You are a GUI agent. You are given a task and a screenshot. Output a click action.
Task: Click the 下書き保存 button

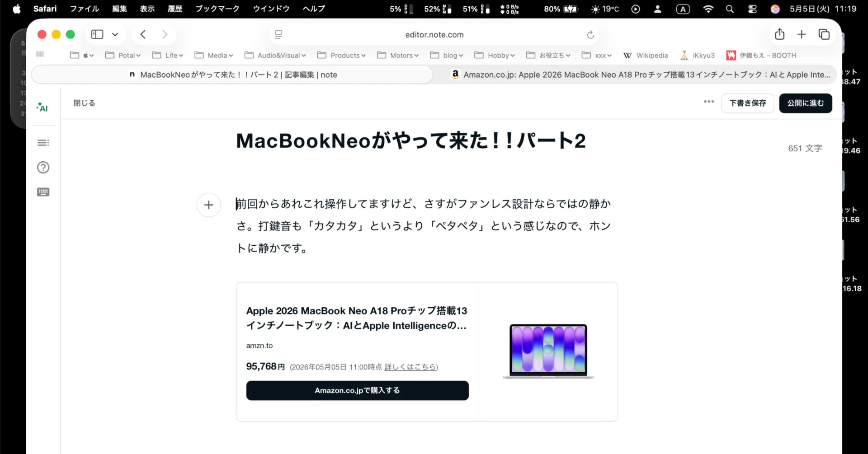(748, 103)
